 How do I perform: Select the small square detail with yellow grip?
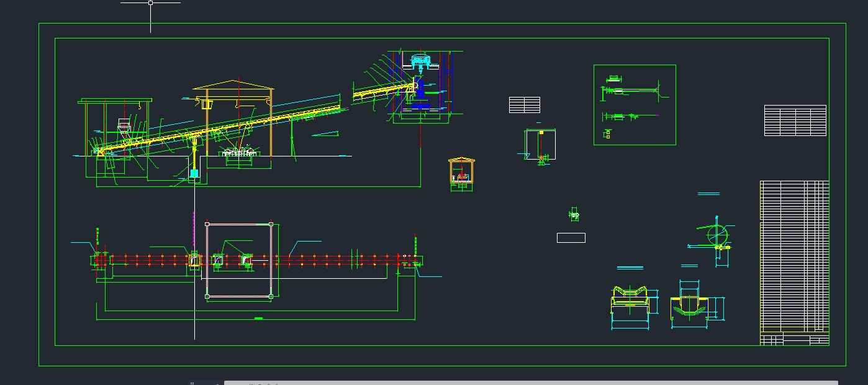[541, 145]
